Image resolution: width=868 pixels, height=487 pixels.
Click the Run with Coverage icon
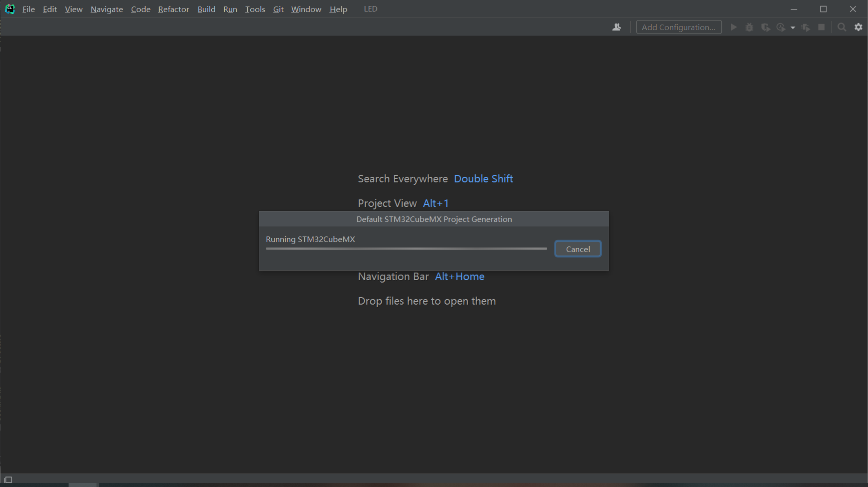coord(765,27)
